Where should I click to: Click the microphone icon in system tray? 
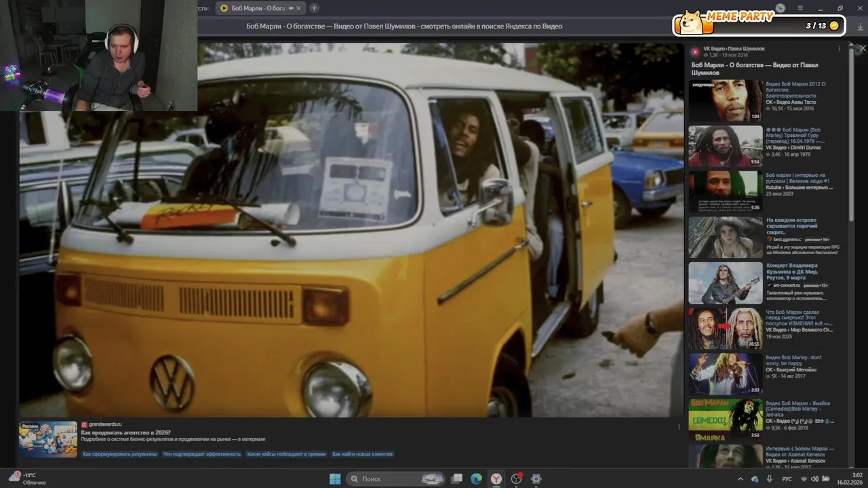(x=770, y=479)
